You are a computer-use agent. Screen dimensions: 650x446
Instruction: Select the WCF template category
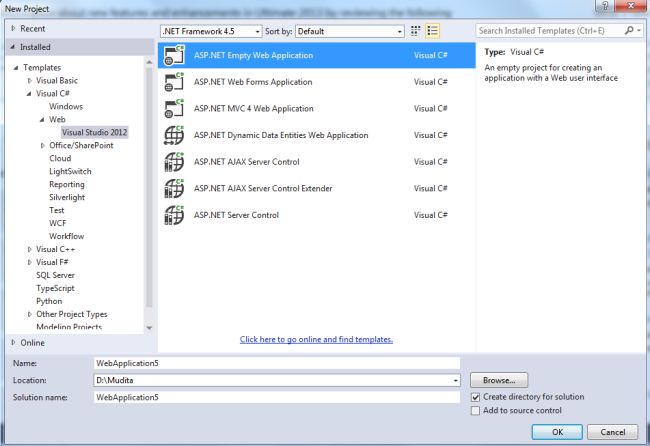point(58,223)
